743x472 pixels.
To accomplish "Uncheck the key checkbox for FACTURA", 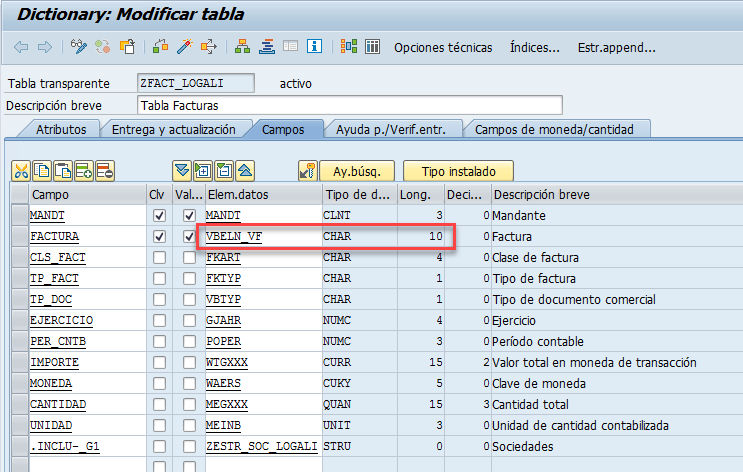I will (x=159, y=236).
